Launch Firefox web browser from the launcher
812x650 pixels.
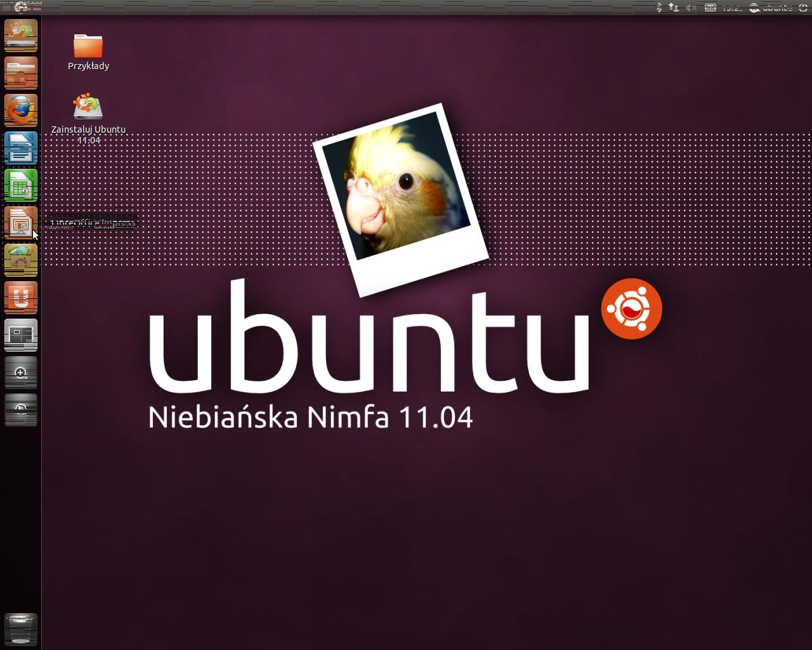(21, 110)
